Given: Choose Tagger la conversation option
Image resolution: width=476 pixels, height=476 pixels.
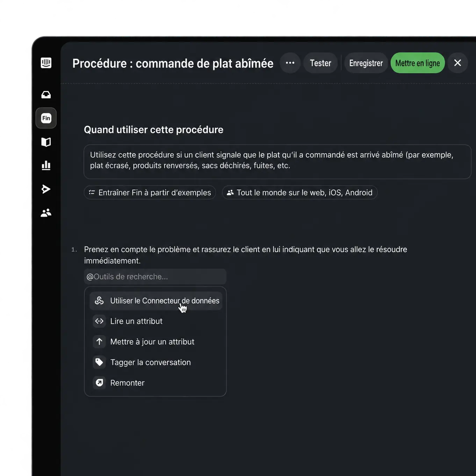Looking at the screenshot, I should [156, 362].
